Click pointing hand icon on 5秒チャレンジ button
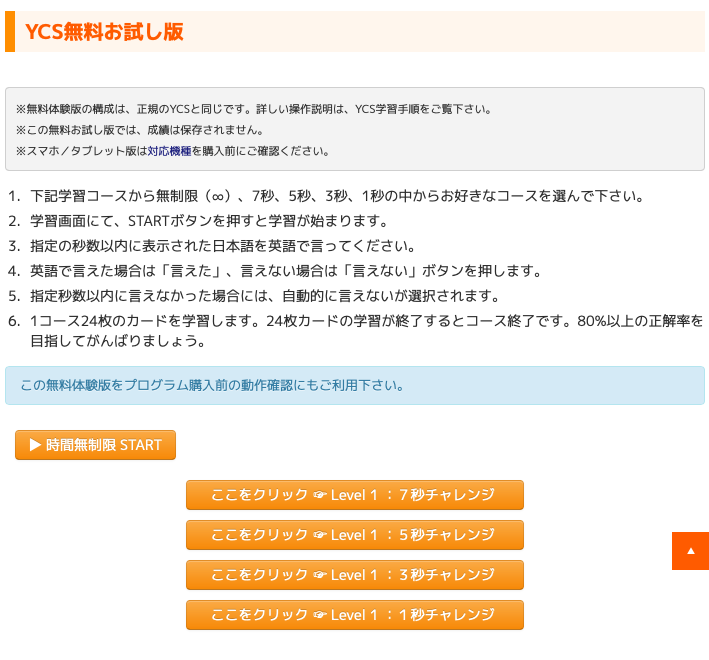The image size is (709, 660). click(x=320, y=535)
